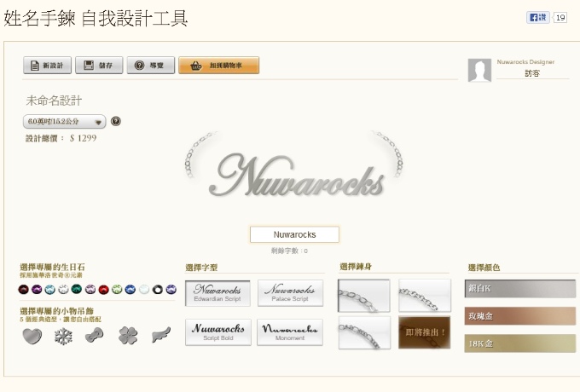
Task: Click the 選擇顏色 section heading
Action: 484,268
